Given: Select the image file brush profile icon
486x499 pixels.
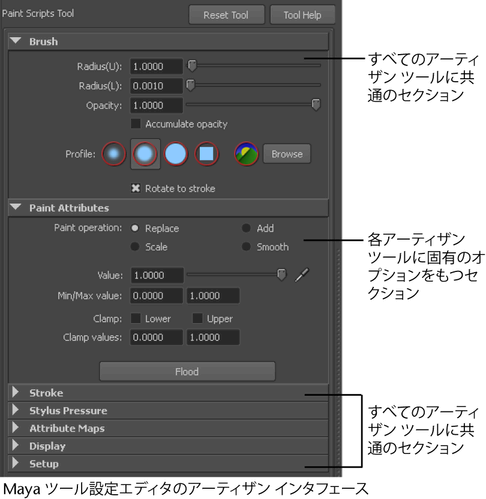Looking at the screenshot, I should (x=246, y=154).
